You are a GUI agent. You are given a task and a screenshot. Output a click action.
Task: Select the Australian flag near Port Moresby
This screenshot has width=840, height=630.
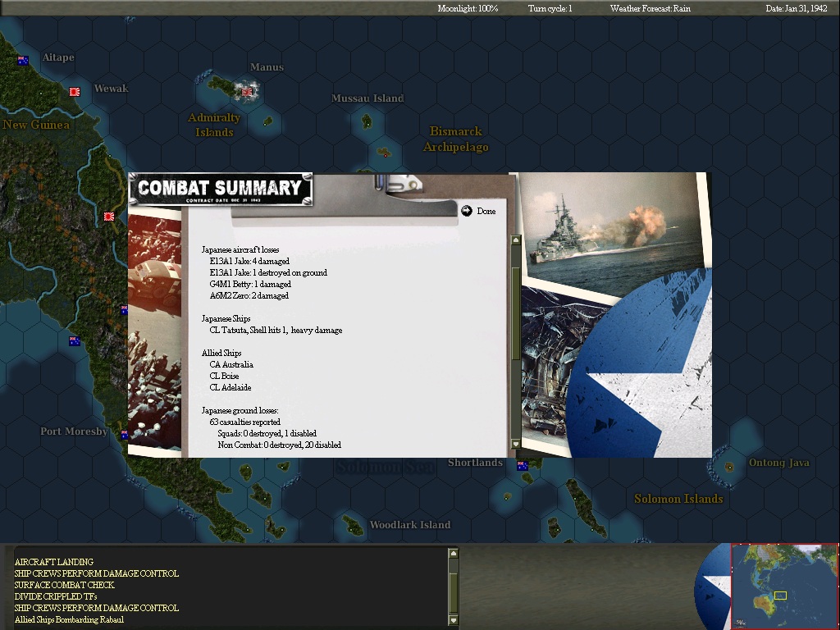point(125,435)
